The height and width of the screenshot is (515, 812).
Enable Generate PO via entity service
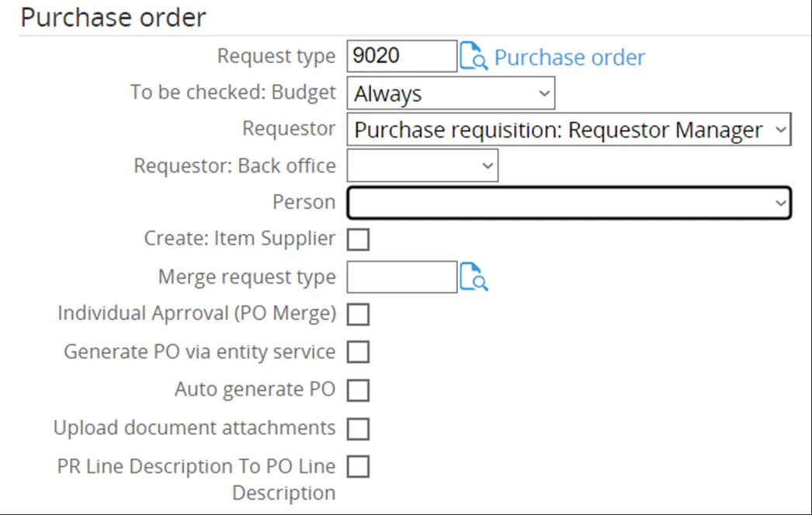[x=358, y=352]
